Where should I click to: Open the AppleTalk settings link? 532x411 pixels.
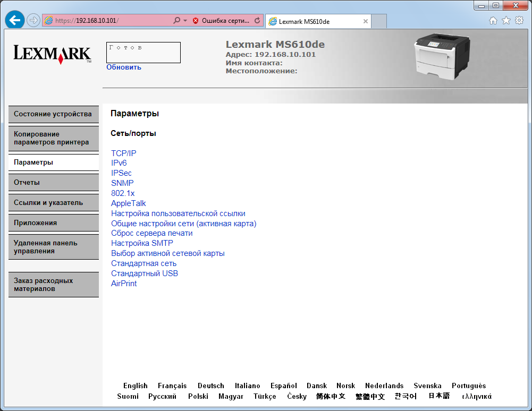[x=128, y=203]
